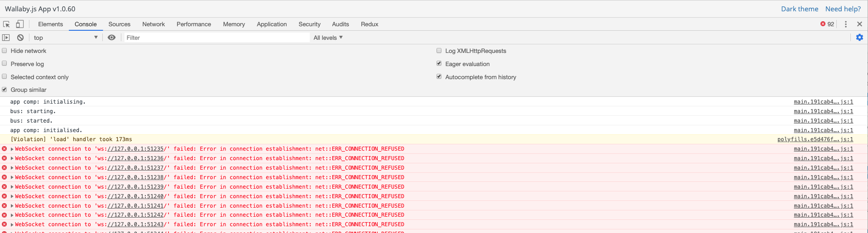Click error icon on port 51238 row
This screenshot has height=233, width=868.
(x=5, y=177)
